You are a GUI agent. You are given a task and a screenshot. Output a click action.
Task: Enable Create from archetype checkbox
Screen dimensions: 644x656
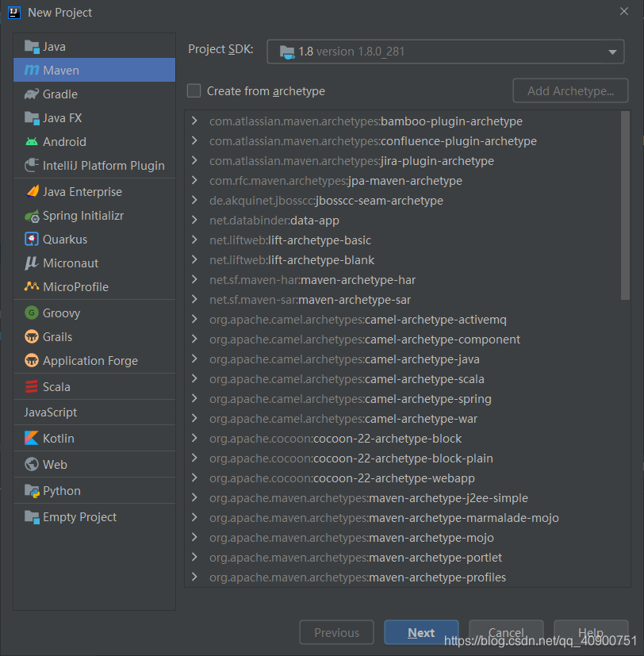pyautogui.click(x=194, y=90)
